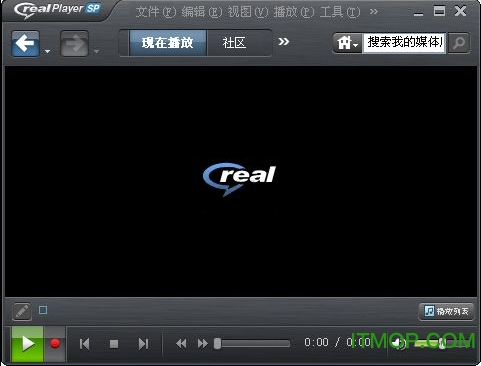Open the back button history dropdown arrow
Screen dimensions: 481x366
coord(47,51)
